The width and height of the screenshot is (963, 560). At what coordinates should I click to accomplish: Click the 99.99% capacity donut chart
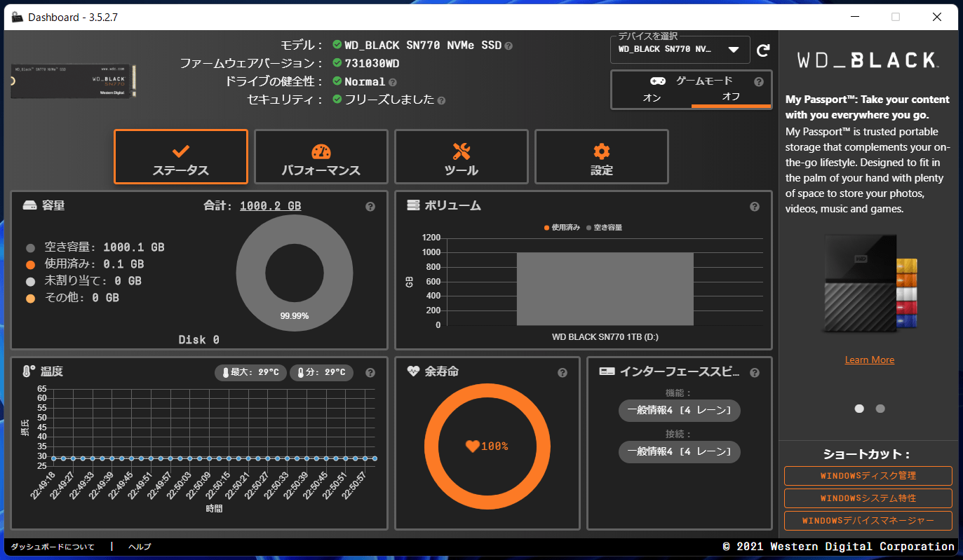coord(295,273)
